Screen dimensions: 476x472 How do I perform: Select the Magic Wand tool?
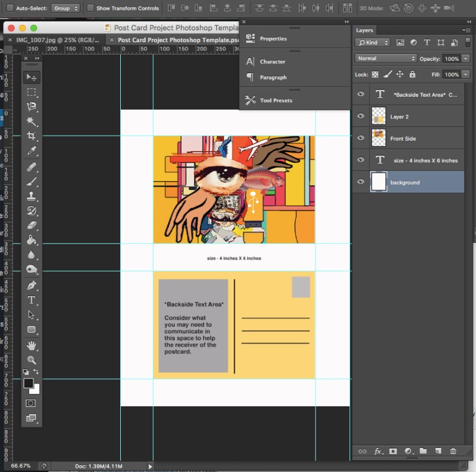(x=31, y=121)
